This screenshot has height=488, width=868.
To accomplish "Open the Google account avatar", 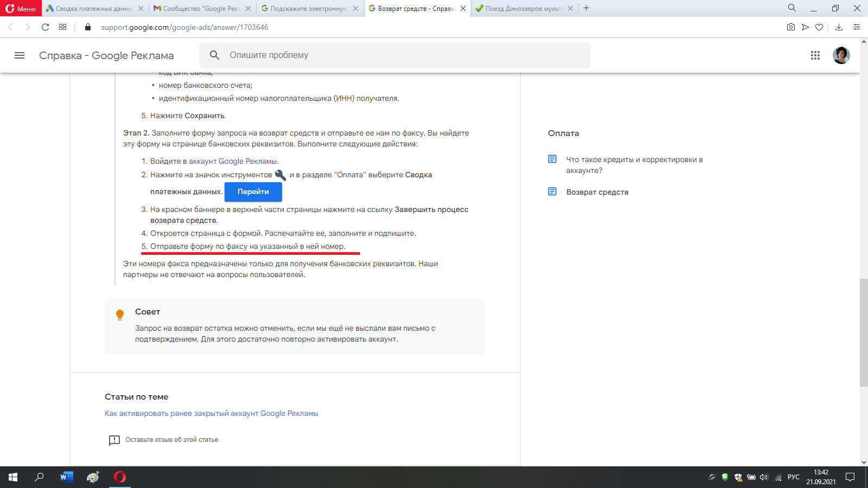I will click(841, 55).
